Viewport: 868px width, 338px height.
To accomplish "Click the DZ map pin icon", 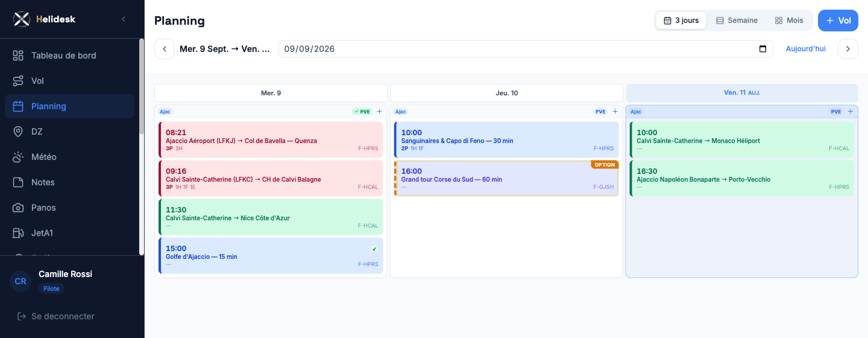I will coord(18,132).
